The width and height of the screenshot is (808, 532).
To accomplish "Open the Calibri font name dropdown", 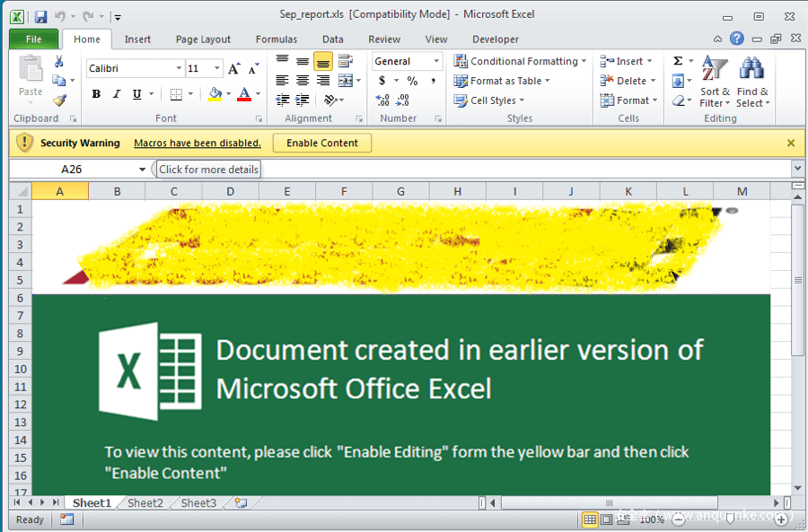I will point(178,69).
